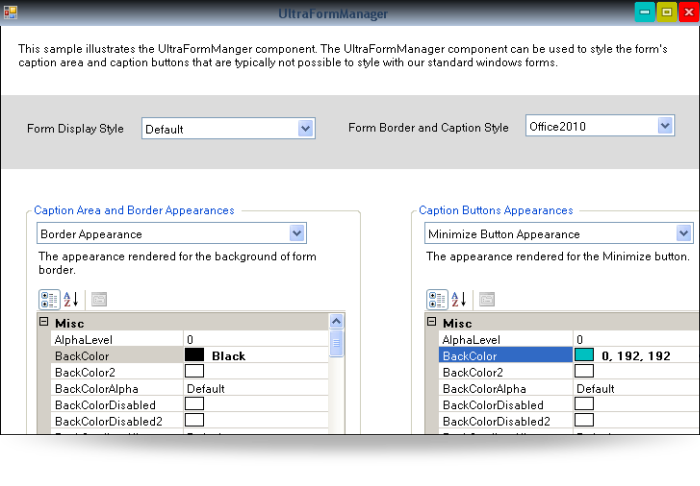Viewport: 700px width, 486px height.
Task: Click the teal BackColor swatch 0, 192, 192
Action: click(584, 355)
